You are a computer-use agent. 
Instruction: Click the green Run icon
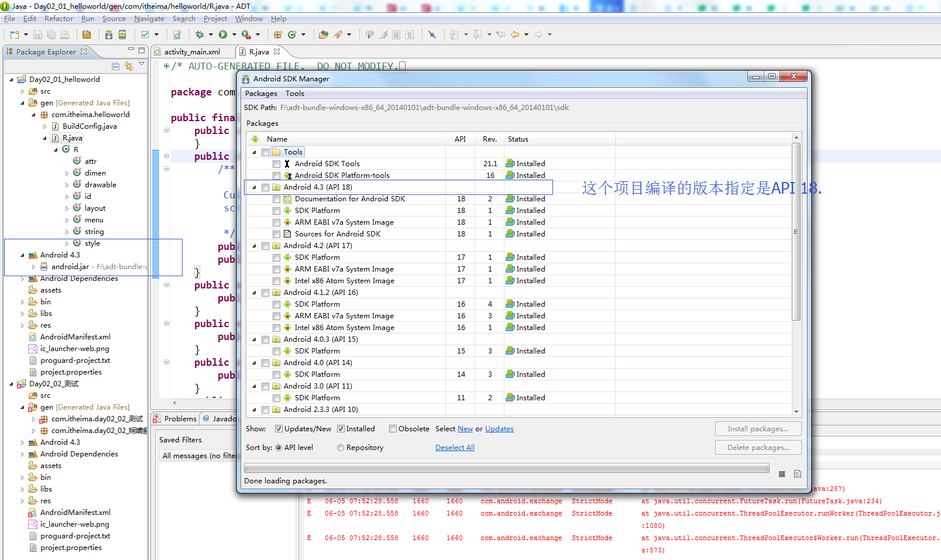pos(223,35)
